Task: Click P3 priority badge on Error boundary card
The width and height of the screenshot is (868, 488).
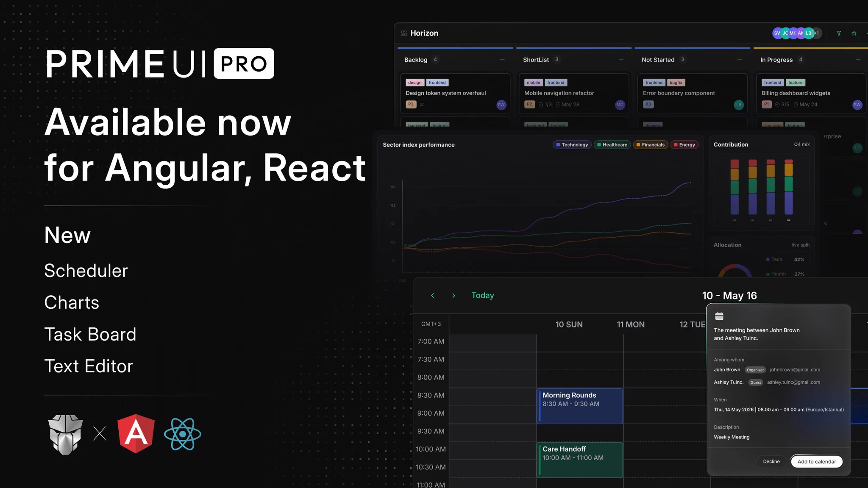Action: click(648, 104)
